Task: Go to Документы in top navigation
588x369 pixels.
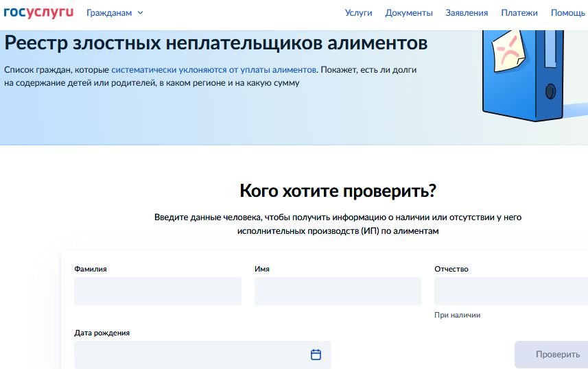Action: click(x=409, y=12)
